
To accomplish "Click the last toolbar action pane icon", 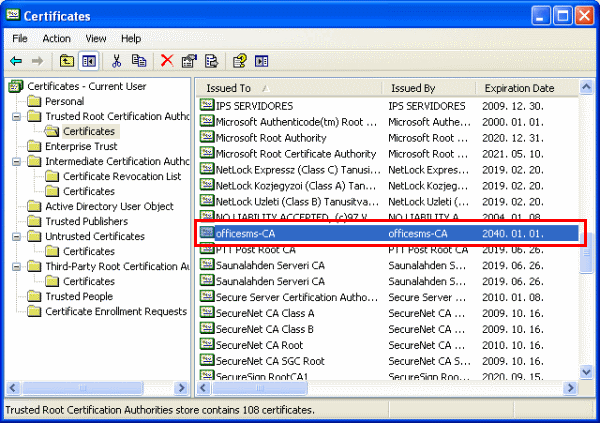I will (x=262, y=61).
